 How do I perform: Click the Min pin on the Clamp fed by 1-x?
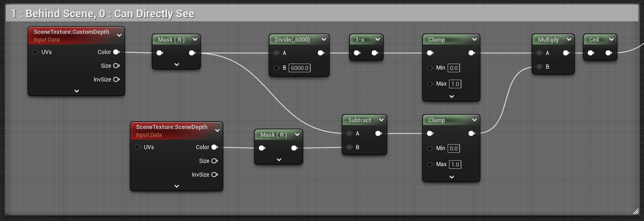tap(430, 68)
